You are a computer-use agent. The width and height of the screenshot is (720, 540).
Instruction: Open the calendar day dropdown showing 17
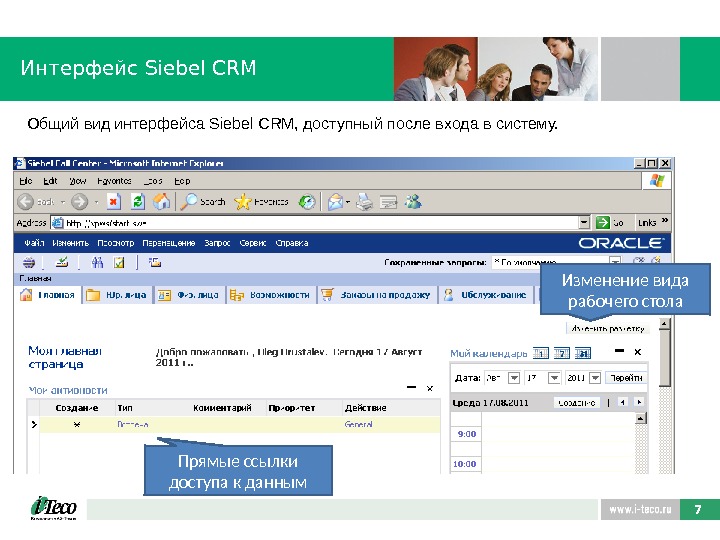coord(554,378)
